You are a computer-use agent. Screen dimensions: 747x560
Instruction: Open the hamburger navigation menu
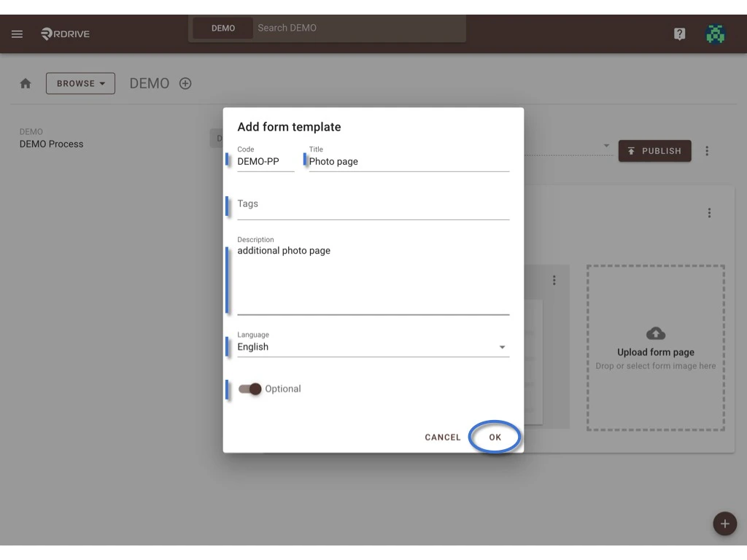point(17,34)
